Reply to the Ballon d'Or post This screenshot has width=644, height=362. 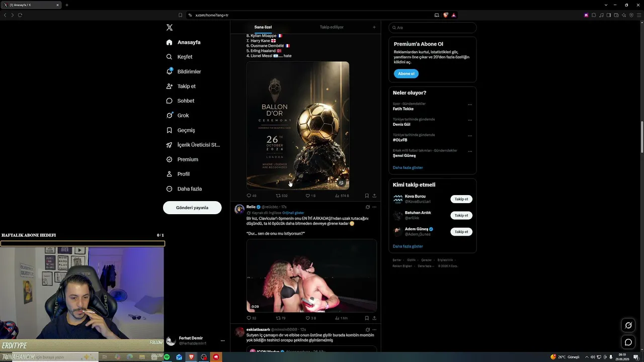pyautogui.click(x=251, y=196)
